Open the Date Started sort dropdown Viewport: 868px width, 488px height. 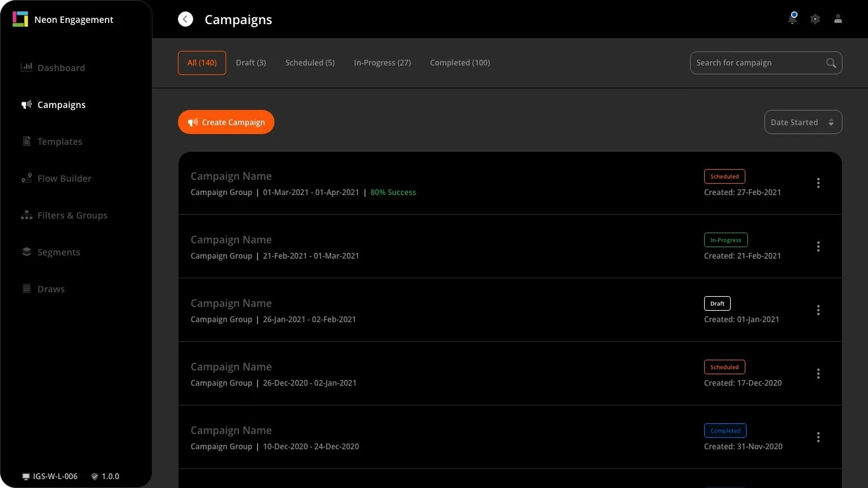(803, 123)
